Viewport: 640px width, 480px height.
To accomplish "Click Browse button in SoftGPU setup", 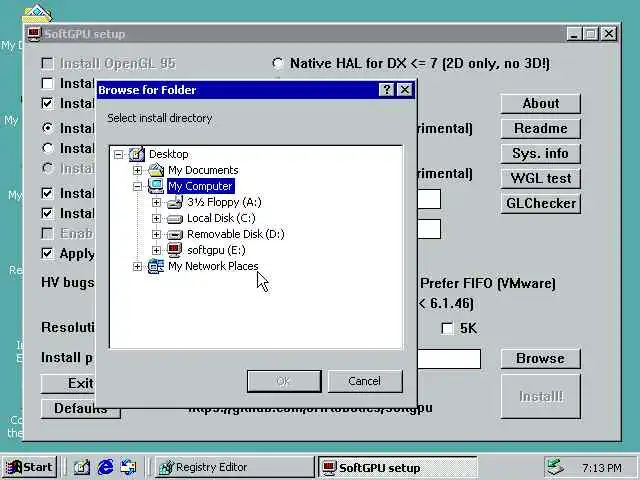I will click(x=540, y=358).
